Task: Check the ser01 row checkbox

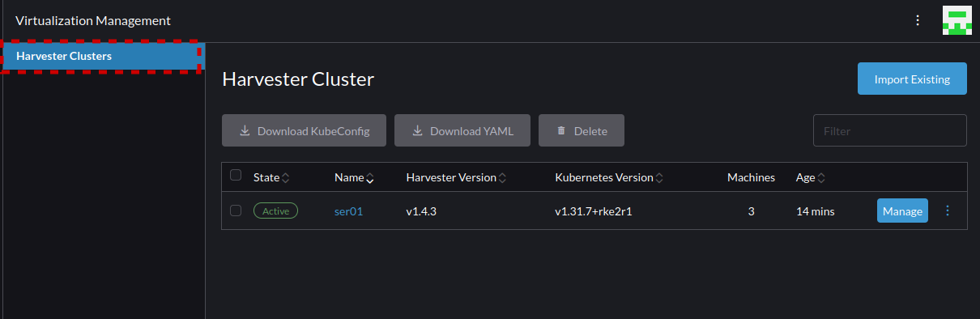Action: (236, 211)
